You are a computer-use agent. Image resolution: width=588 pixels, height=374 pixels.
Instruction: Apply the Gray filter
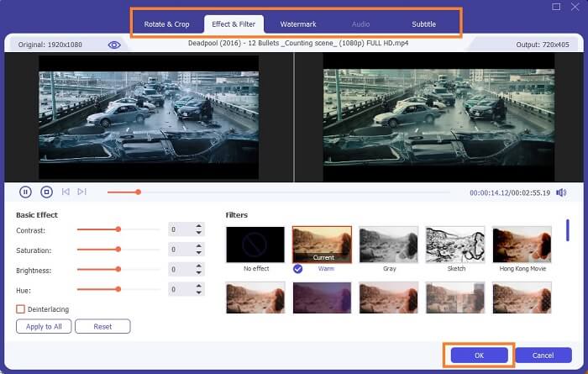tap(388, 245)
